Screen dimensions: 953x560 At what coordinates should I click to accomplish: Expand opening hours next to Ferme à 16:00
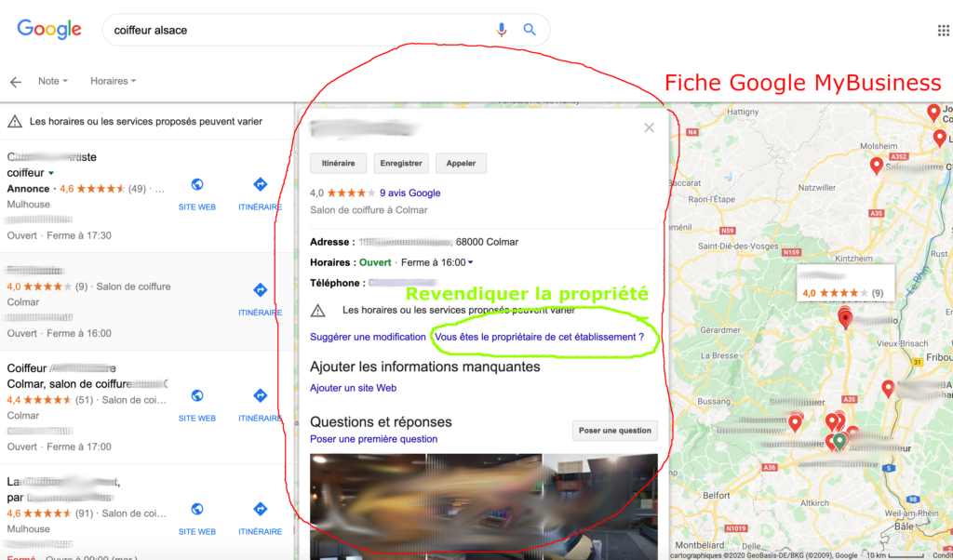click(x=470, y=263)
